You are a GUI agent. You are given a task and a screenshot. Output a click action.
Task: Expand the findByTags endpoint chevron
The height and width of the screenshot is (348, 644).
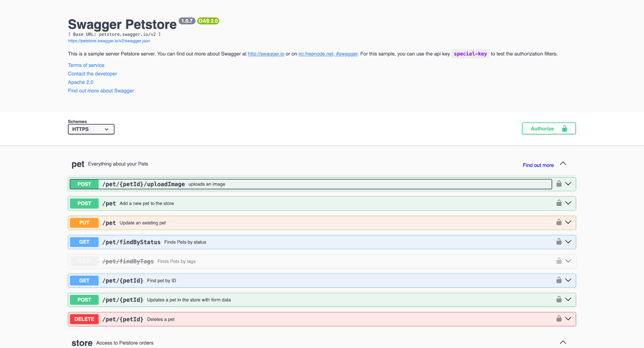(x=568, y=261)
